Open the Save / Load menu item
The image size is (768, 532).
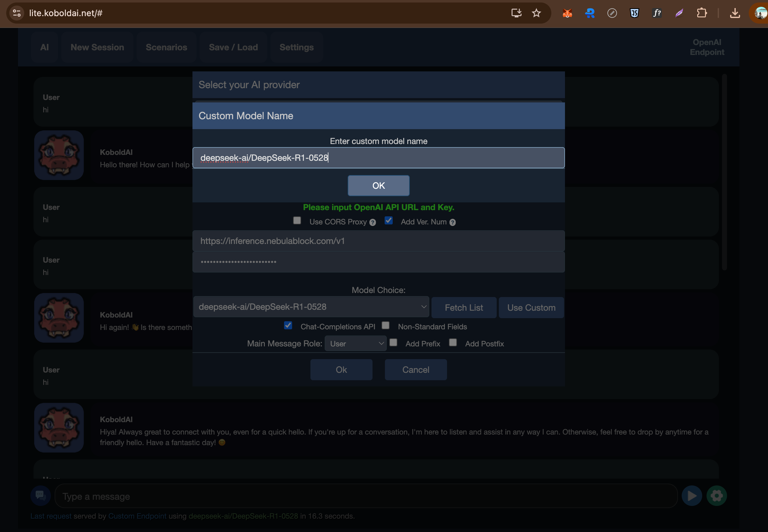pos(233,47)
